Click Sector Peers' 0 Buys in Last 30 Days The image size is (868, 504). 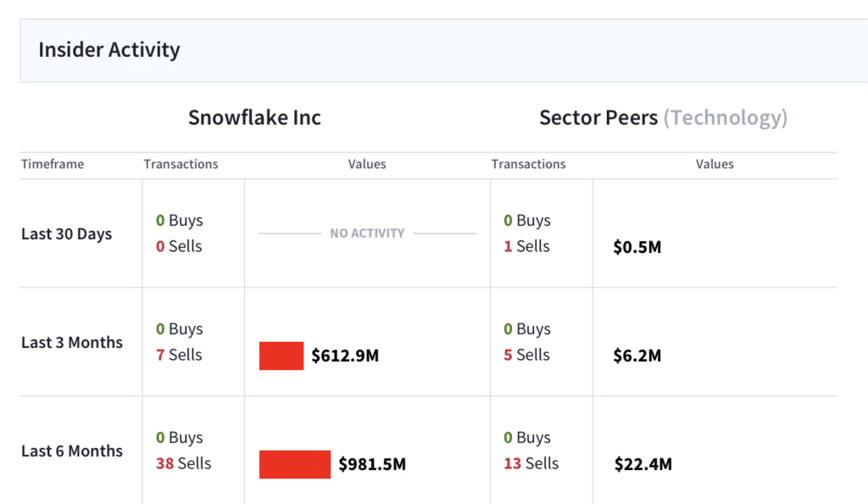point(527,221)
